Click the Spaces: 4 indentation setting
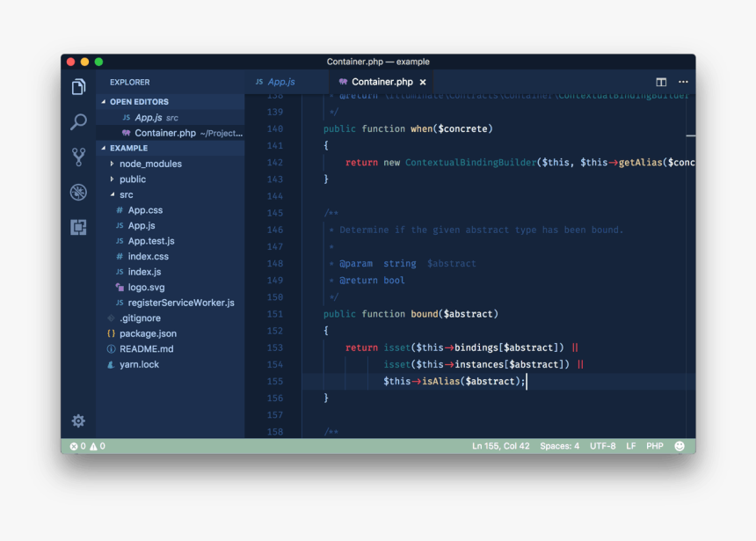Viewport: 756px width, 541px height. (559, 446)
